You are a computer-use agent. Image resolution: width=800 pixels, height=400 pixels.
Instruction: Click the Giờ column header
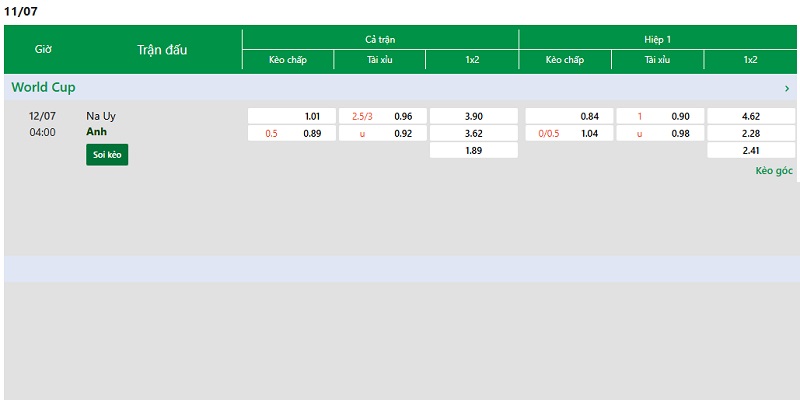point(43,49)
